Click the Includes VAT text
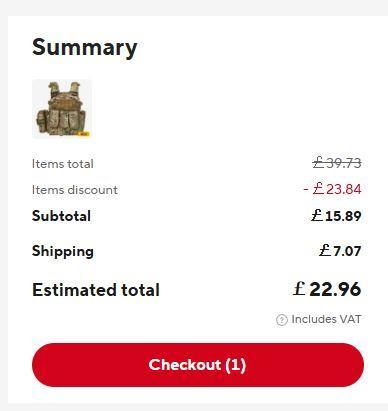The image size is (388, 411). [326, 319]
